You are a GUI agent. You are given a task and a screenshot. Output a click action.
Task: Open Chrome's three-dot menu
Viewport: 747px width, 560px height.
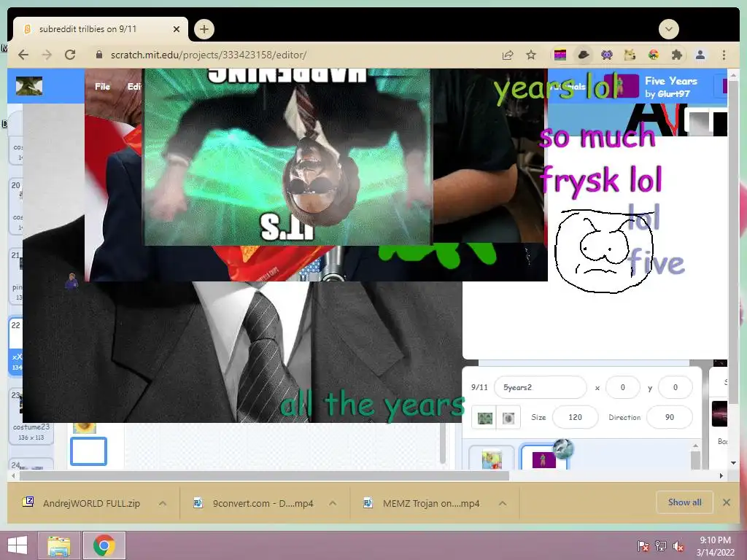point(724,55)
